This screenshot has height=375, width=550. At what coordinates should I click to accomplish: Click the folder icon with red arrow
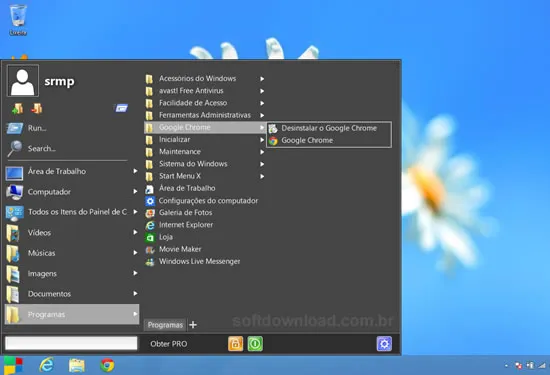(36, 109)
